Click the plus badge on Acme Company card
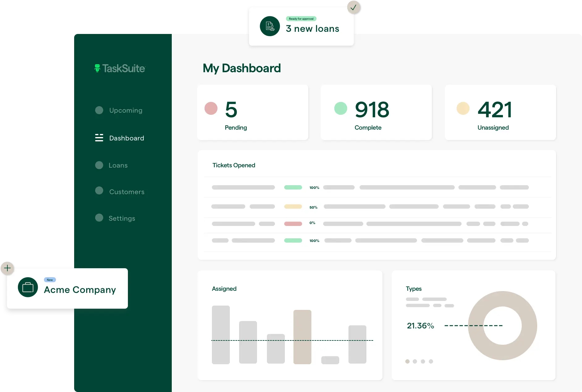The image size is (582, 392). point(7,268)
